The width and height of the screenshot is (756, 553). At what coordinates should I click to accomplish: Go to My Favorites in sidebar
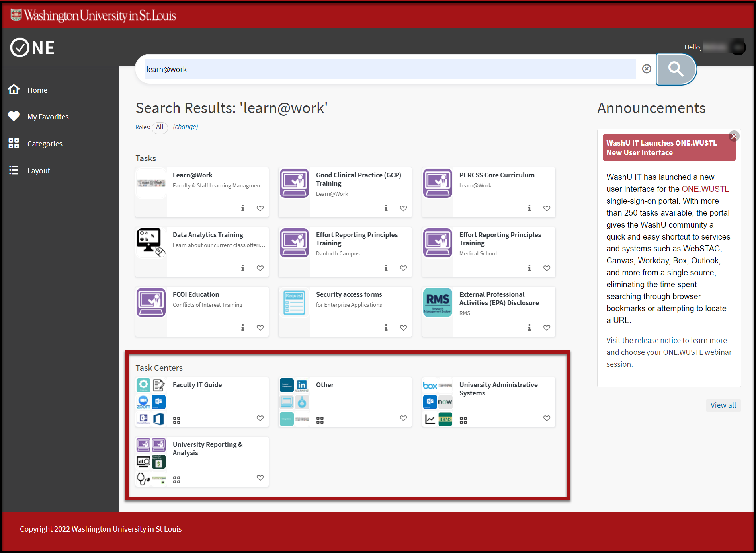(48, 117)
